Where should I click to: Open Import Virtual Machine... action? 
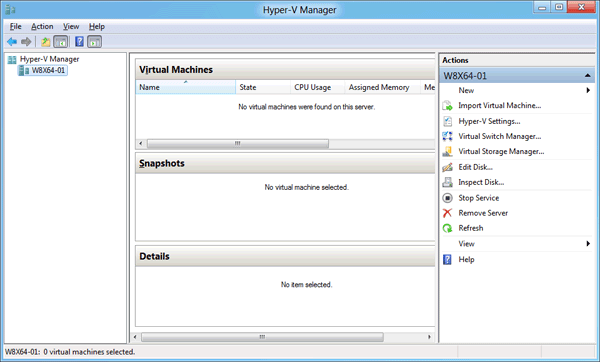[500, 106]
